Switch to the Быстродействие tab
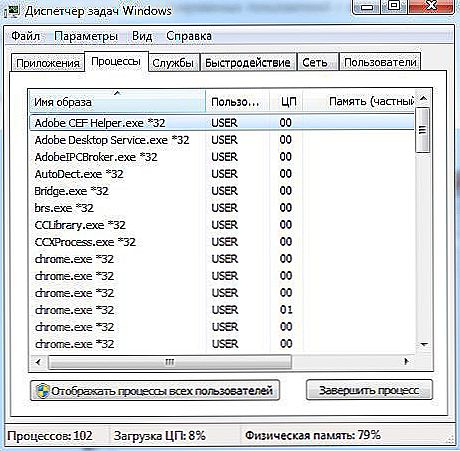 pos(248,62)
